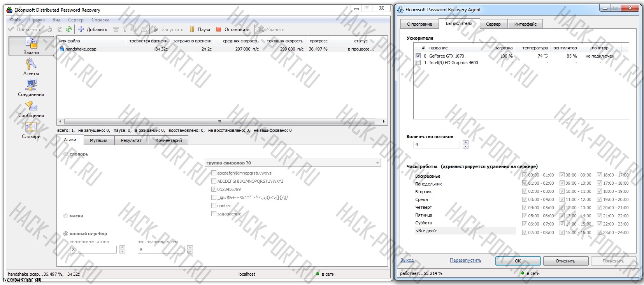Switch to the Результат tab
The width and height of the screenshot is (644, 285).
[131, 140]
